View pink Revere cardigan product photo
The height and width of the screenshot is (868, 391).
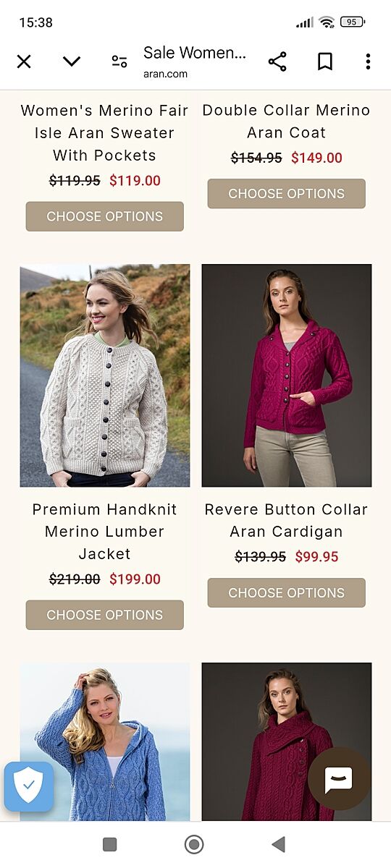point(287,375)
